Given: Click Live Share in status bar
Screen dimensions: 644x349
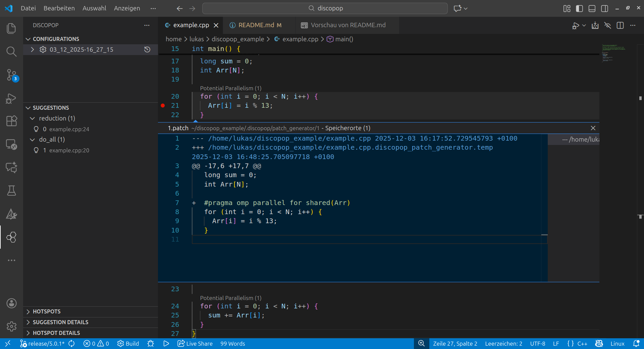Looking at the screenshot, I should (195, 344).
